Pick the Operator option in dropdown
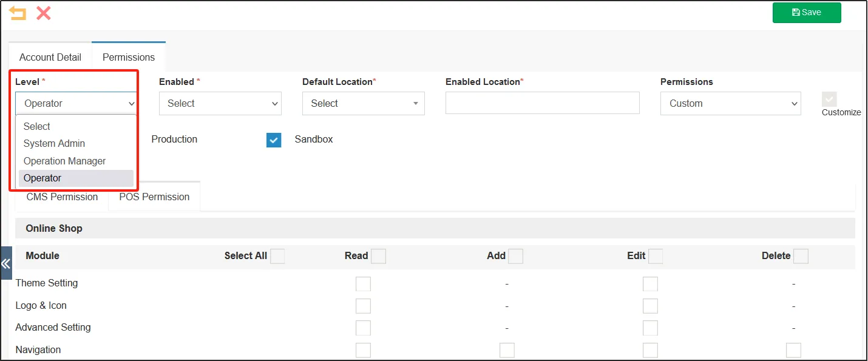The height and width of the screenshot is (361, 868). [x=42, y=178]
